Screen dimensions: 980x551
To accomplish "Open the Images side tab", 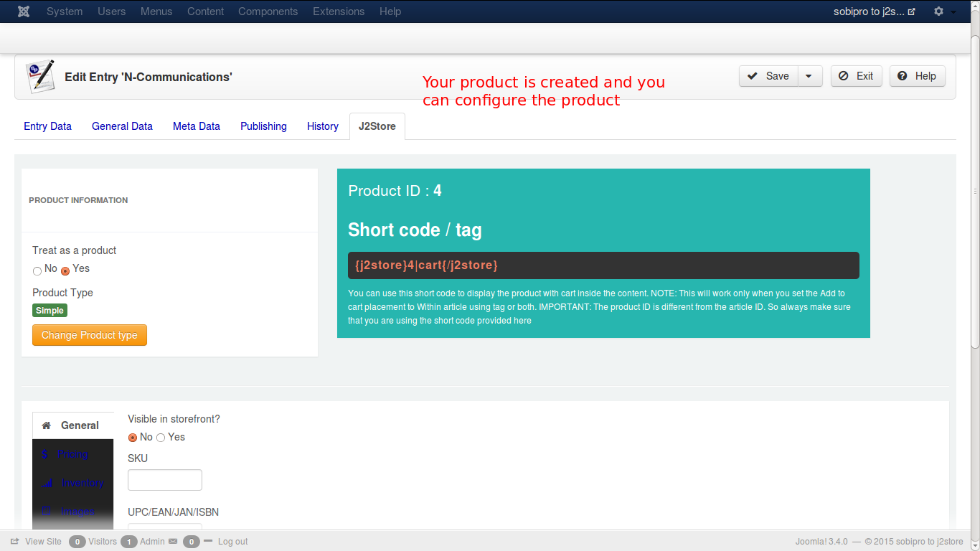I will [73, 512].
